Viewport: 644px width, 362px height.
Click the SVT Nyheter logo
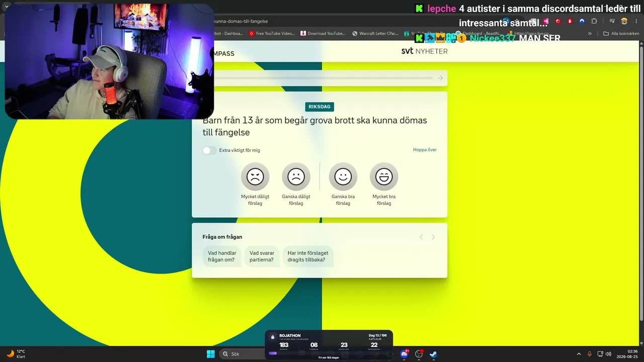click(424, 51)
